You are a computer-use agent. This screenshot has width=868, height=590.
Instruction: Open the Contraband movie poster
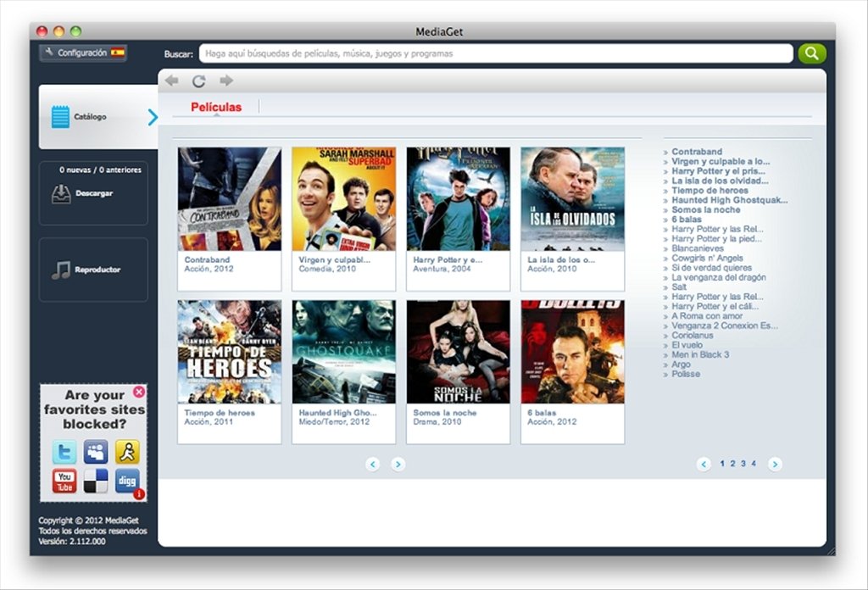coord(229,199)
